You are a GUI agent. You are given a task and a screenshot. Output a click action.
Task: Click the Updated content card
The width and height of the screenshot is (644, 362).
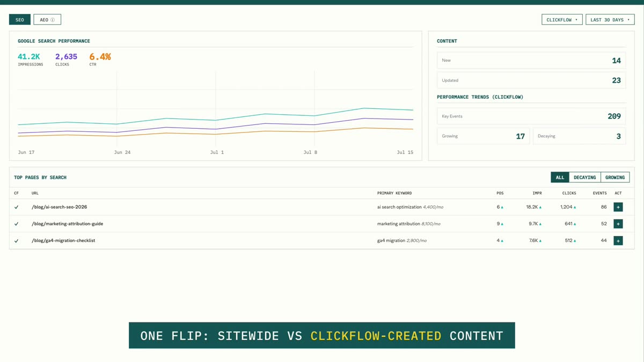tap(531, 80)
